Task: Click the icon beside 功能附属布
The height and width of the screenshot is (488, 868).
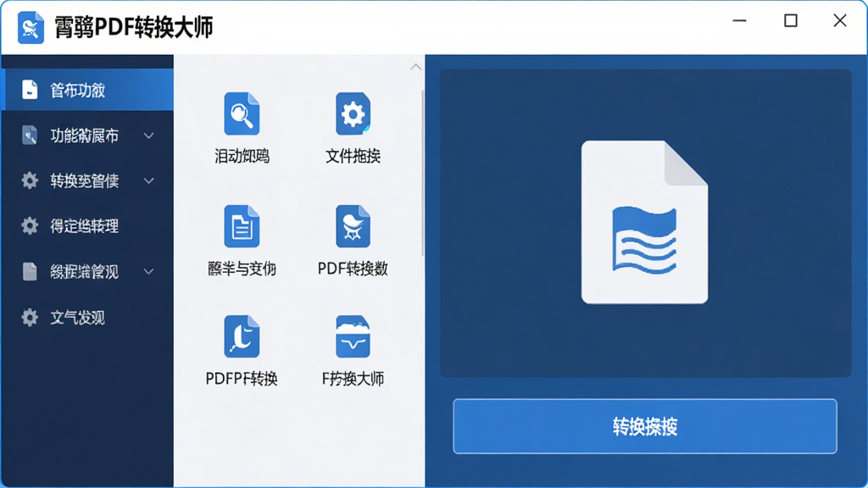Action: (30, 135)
